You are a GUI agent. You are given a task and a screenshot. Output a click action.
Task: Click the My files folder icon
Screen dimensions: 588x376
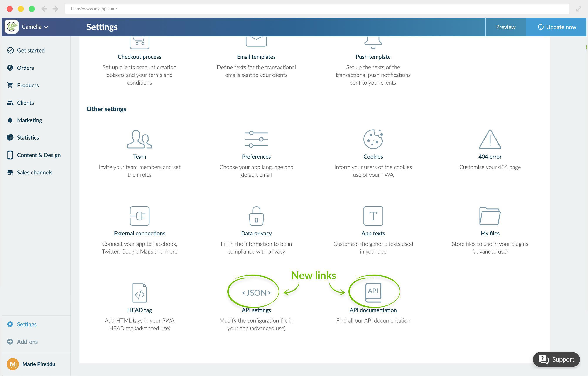(x=490, y=216)
